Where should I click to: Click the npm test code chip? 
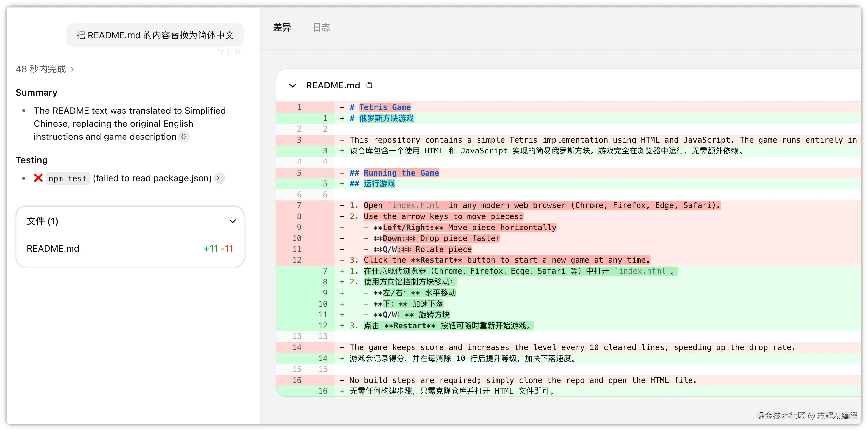(67, 178)
